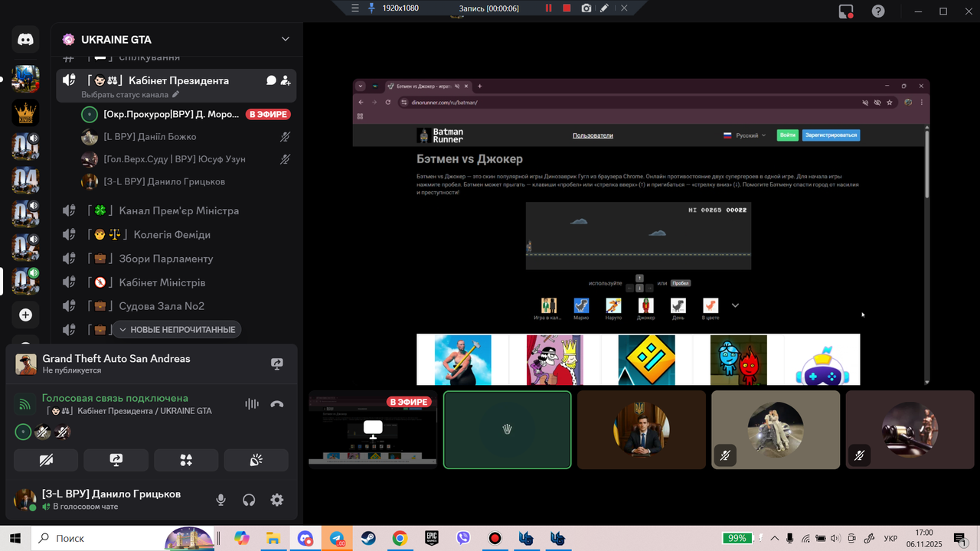Select the participant tile with man in suit

[642, 429]
